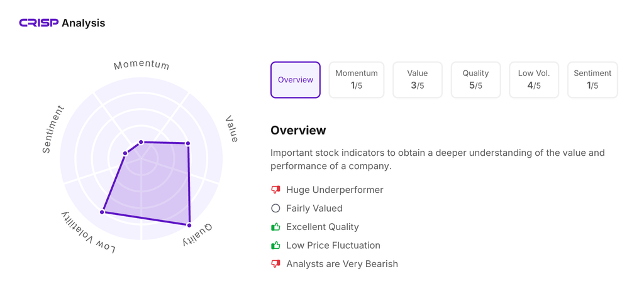The image size is (644, 296).
Task: Click thumbs-down icon beside Huge Underperformer
Action: tap(275, 190)
